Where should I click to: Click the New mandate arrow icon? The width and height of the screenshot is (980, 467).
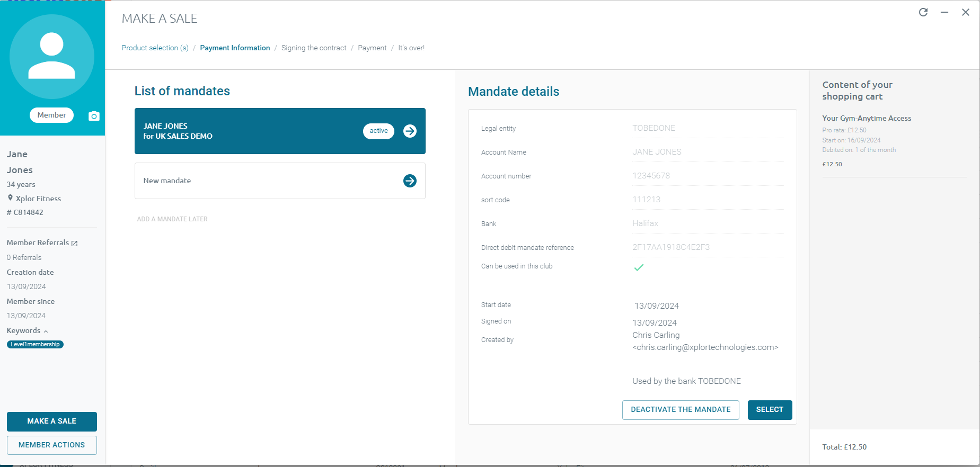[410, 181]
